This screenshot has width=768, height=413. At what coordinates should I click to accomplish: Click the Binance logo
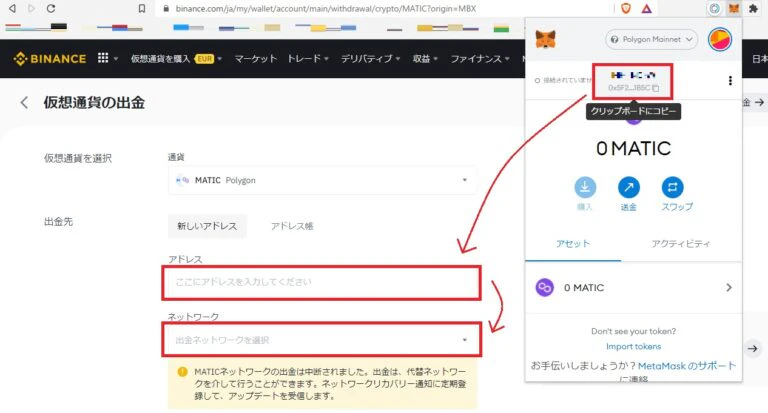(x=49, y=59)
